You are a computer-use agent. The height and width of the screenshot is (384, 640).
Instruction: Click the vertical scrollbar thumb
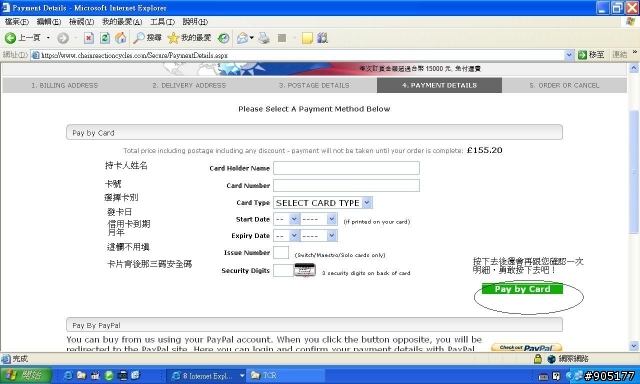click(633, 171)
